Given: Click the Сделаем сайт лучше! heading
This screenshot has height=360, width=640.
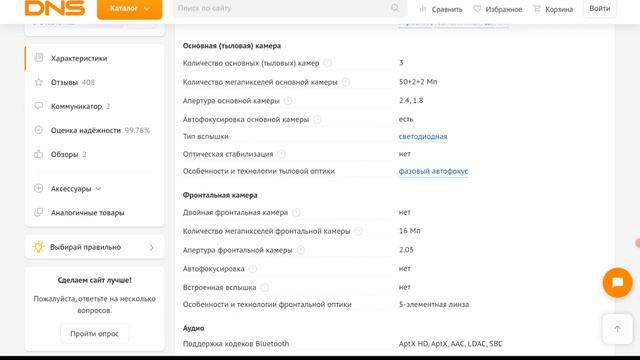Looking at the screenshot, I should [x=94, y=280].
